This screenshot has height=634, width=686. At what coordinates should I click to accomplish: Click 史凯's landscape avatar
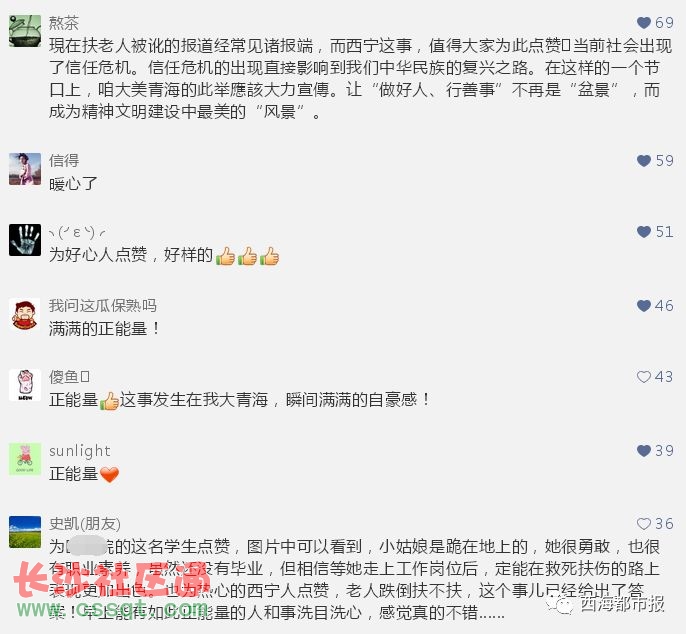tap(25, 532)
